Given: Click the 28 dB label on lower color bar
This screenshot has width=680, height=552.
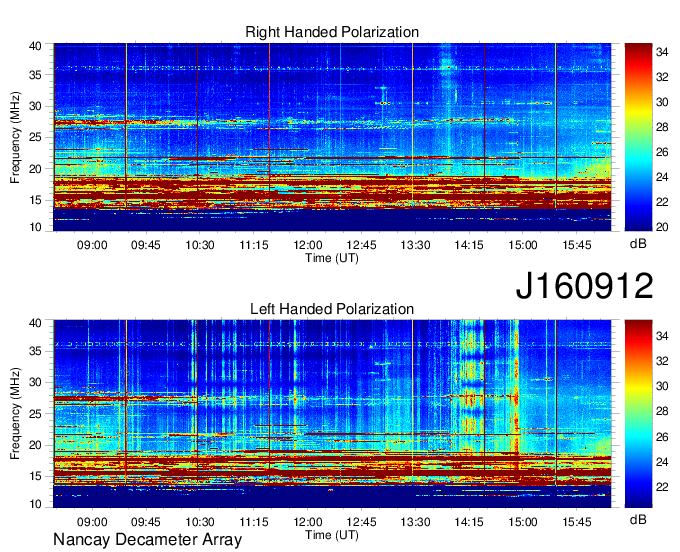Looking at the screenshot, I should tap(662, 412).
